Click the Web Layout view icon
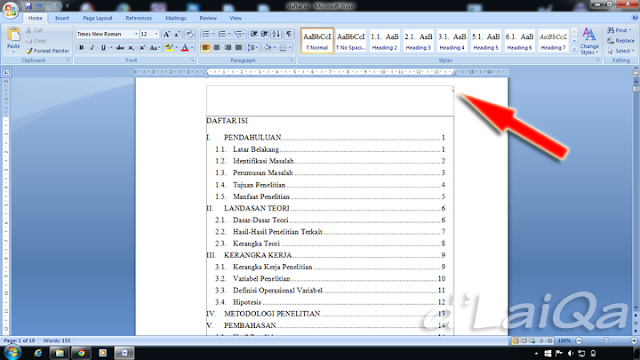The image size is (640, 360). (x=532, y=340)
